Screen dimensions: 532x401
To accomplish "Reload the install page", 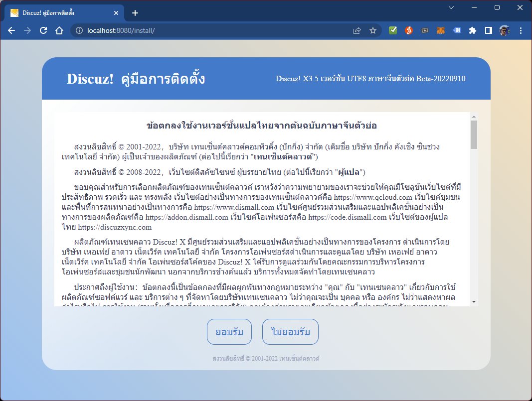I will click(x=43, y=30).
